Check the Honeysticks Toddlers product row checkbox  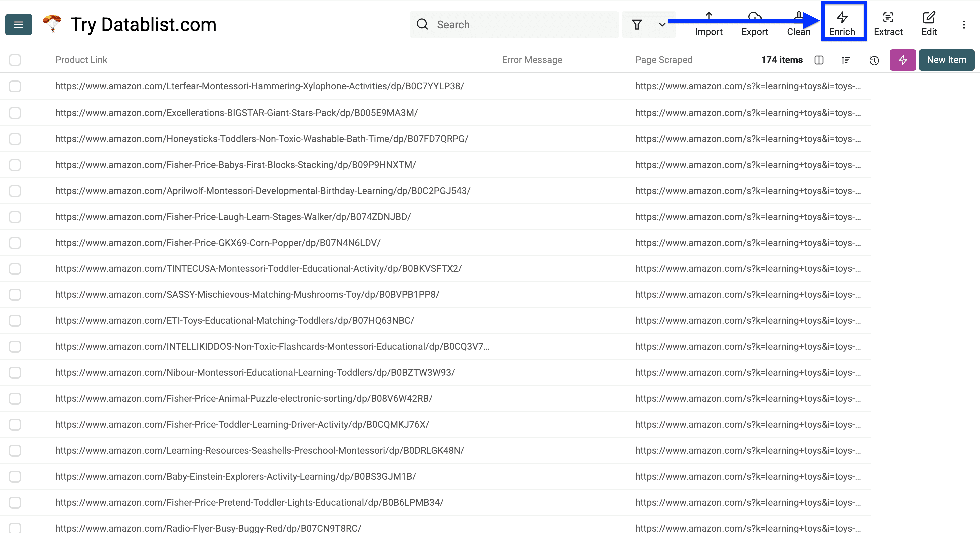point(15,139)
